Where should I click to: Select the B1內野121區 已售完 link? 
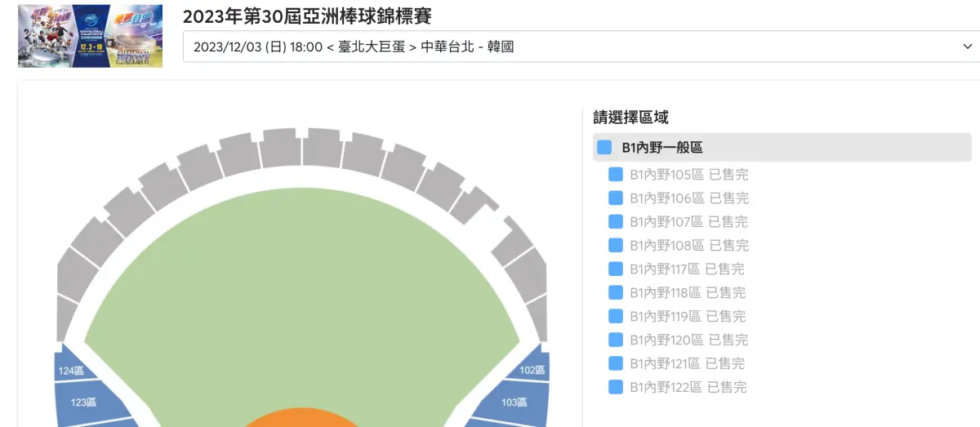click(688, 363)
